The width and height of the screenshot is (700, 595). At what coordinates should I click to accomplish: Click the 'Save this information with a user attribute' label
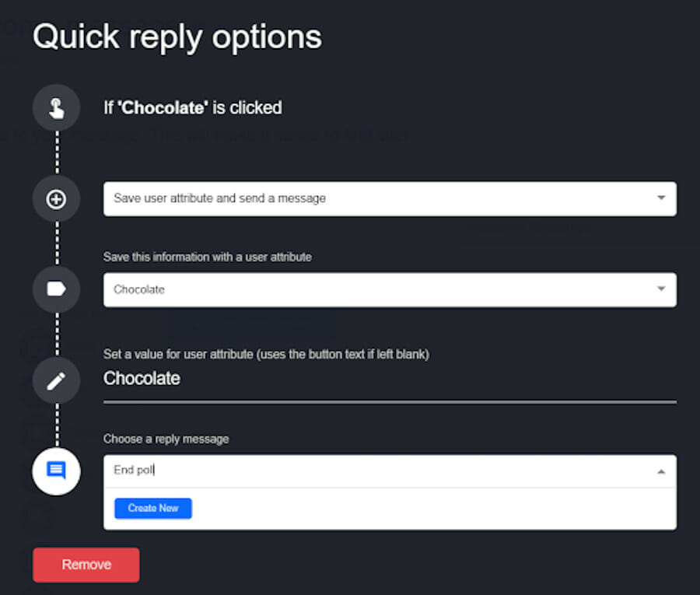[208, 257]
